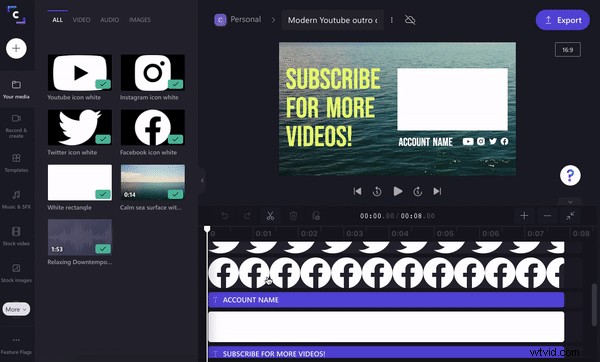
Task: Open Stock images sidebar section
Action: tap(16, 273)
